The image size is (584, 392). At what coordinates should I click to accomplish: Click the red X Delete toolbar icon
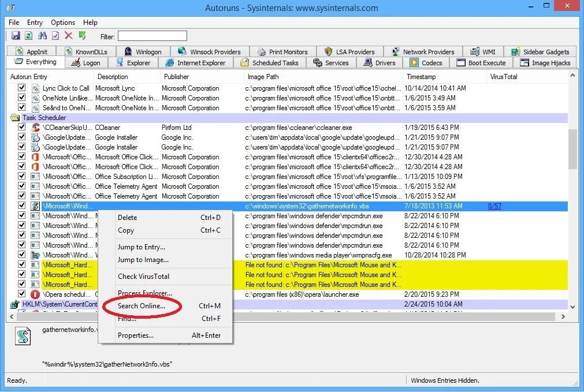69,36
